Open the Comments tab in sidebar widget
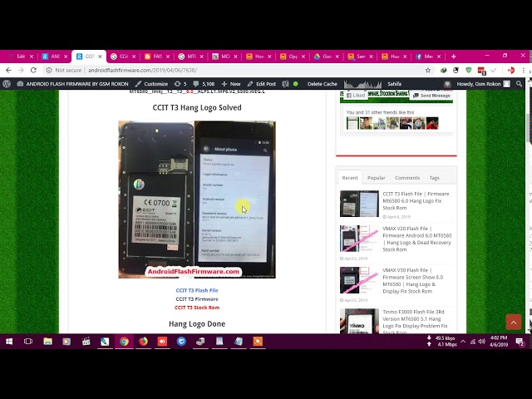Viewport: 532px width, 399px height. click(407, 178)
